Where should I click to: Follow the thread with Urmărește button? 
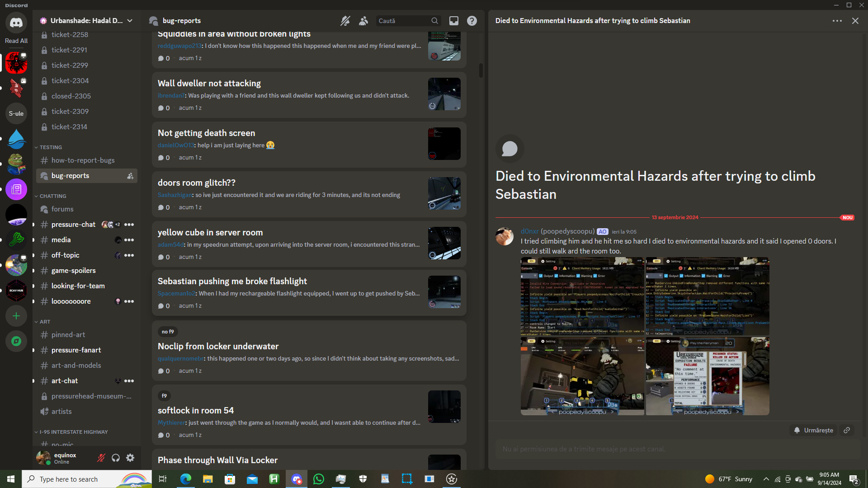pos(813,430)
